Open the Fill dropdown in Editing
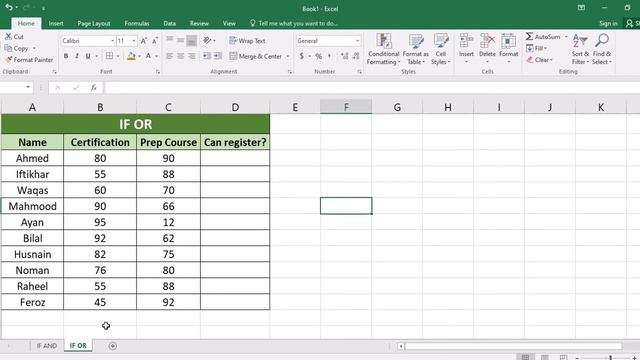 (536, 48)
